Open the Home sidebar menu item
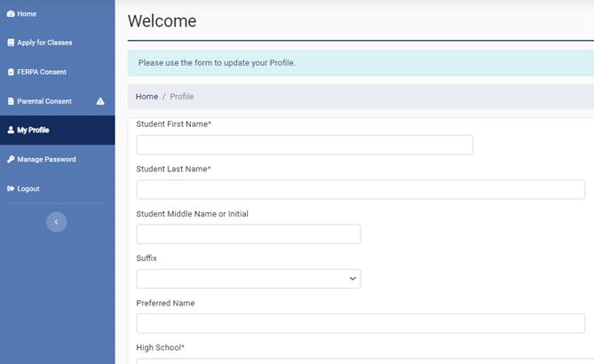Viewport: 594px width, 364px height. pos(57,14)
